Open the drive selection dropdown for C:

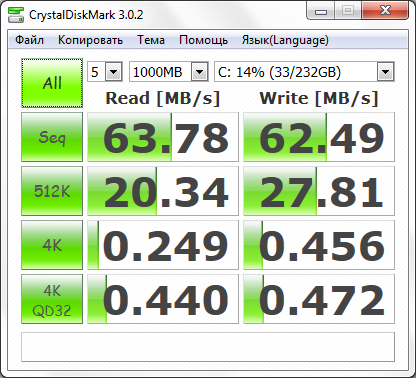(304, 72)
